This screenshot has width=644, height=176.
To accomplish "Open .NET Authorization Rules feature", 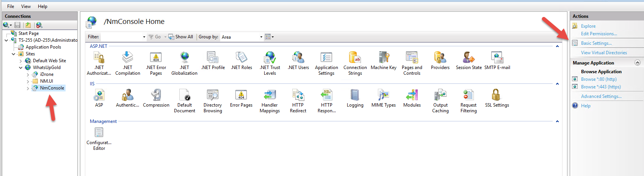I will (99, 63).
